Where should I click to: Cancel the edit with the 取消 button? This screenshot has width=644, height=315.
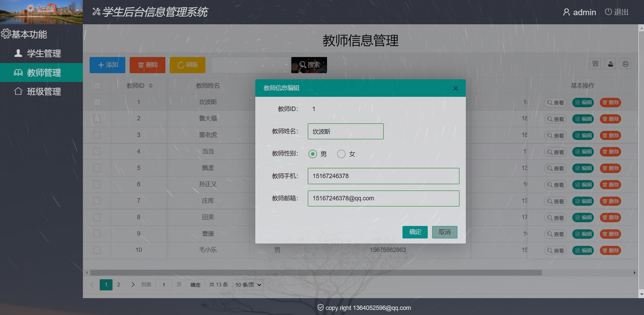click(x=445, y=232)
